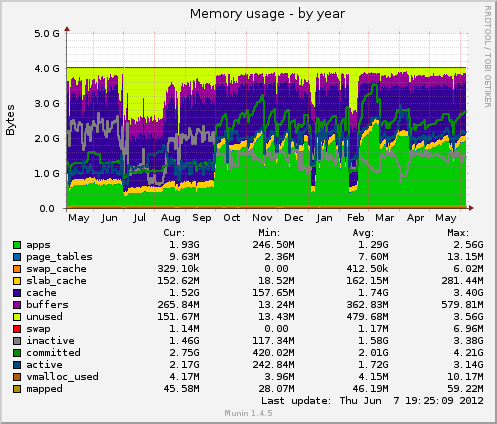
Task: Click the 'page_tables' legend label
Action: 59,257
